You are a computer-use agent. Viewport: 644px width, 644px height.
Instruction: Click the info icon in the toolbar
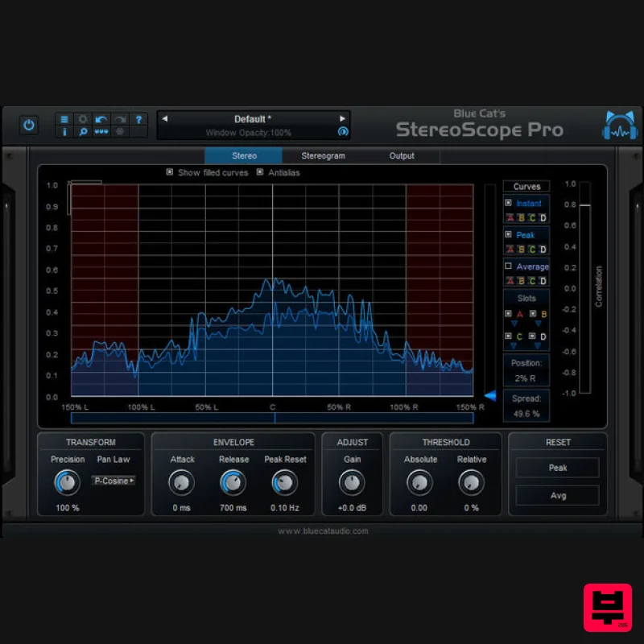65,134
